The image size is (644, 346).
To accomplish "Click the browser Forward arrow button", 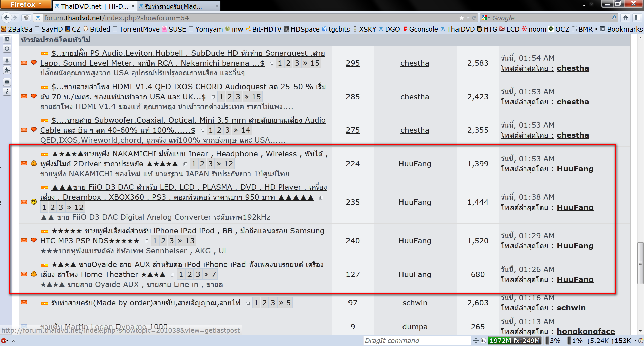I will click(15, 18).
